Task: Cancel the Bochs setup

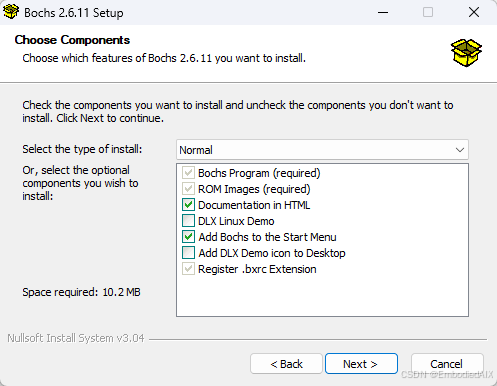Action: pyautogui.click(x=447, y=364)
